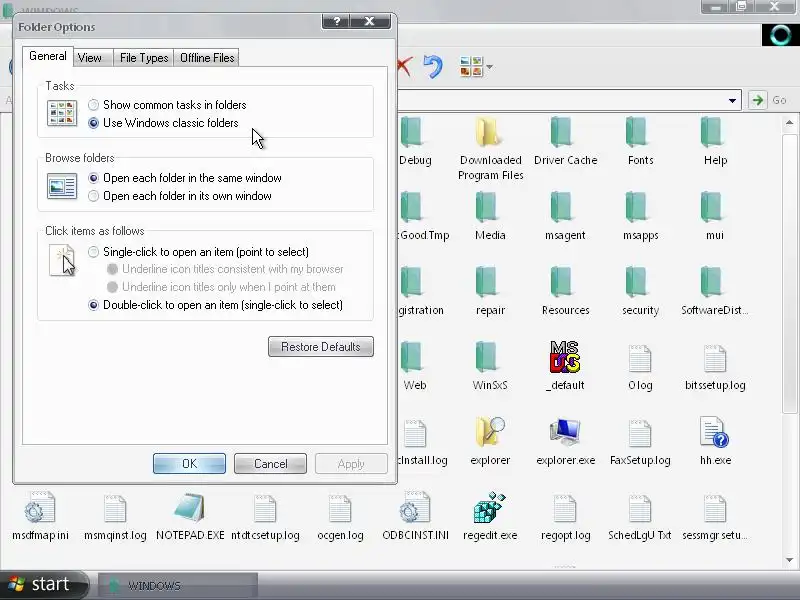Select the NOTEPAD.EXE icon
This screenshot has height=600, width=800.
(190, 508)
